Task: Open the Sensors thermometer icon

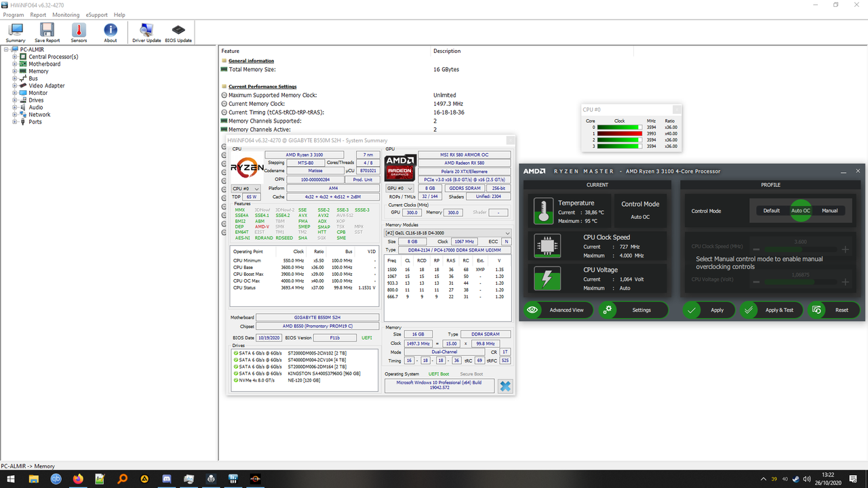Action: tap(79, 32)
